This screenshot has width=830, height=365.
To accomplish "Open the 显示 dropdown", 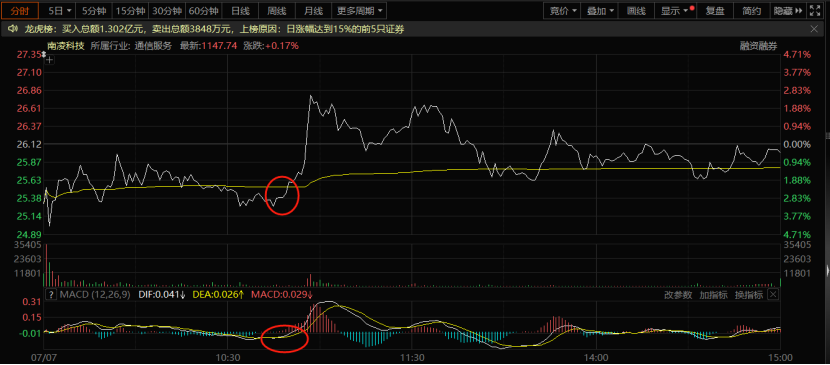I will point(674,10).
